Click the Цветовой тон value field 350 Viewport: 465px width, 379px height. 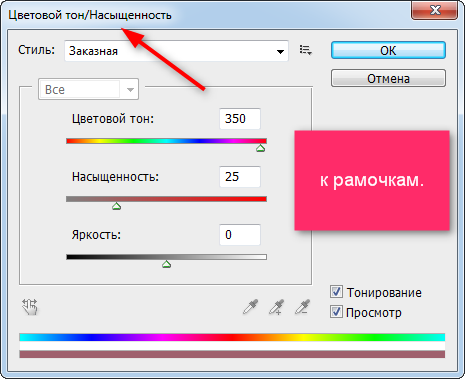(x=240, y=119)
